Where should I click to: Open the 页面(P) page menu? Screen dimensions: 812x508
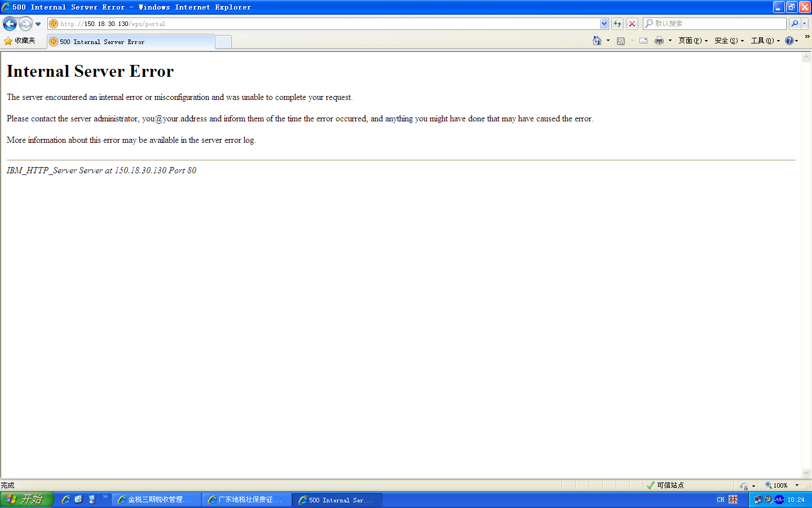pos(692,41)
